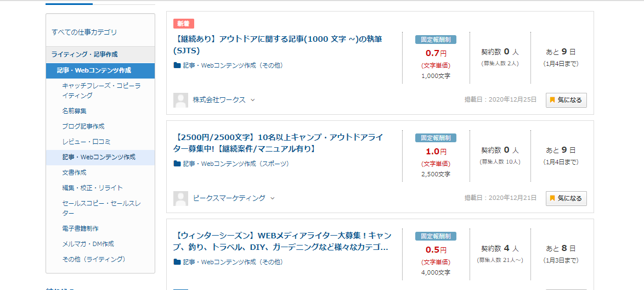Screen dimensions: 644x290
Task: Open 電子書籍制作 category
Action: (80, 228)
